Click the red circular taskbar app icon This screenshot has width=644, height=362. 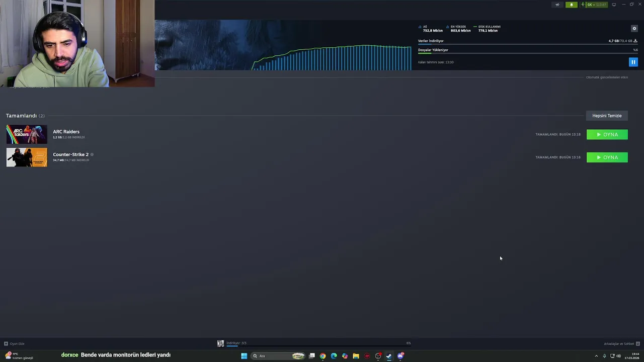tap(367, 356)
